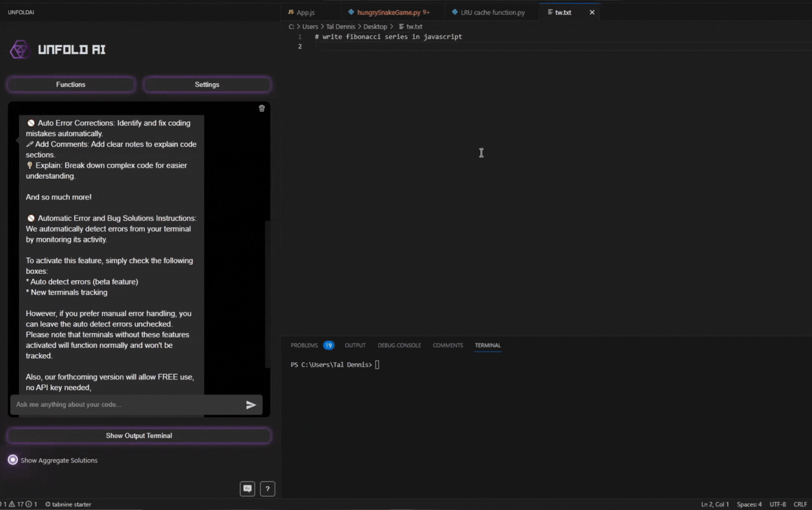Click the tabnine starter status item
The height and width of the screenshot is (510, 812).
pos(68,504)
